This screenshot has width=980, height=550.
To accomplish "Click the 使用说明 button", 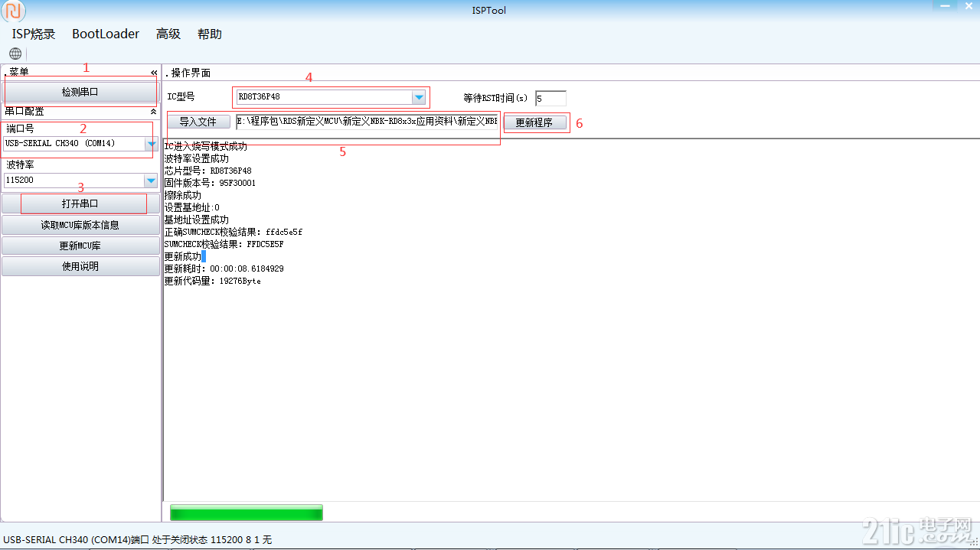I will click(x=80, y=266).
